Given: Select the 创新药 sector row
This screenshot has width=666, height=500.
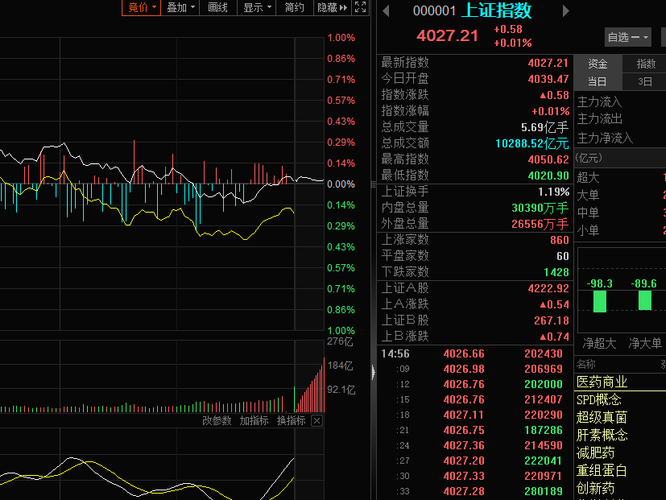Looking at the screenshot, I should tap(620, 489).
